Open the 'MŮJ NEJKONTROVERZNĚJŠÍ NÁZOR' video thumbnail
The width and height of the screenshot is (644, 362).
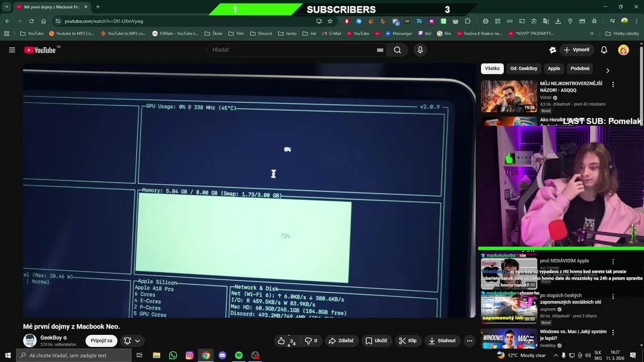click(x=509, y=96)
